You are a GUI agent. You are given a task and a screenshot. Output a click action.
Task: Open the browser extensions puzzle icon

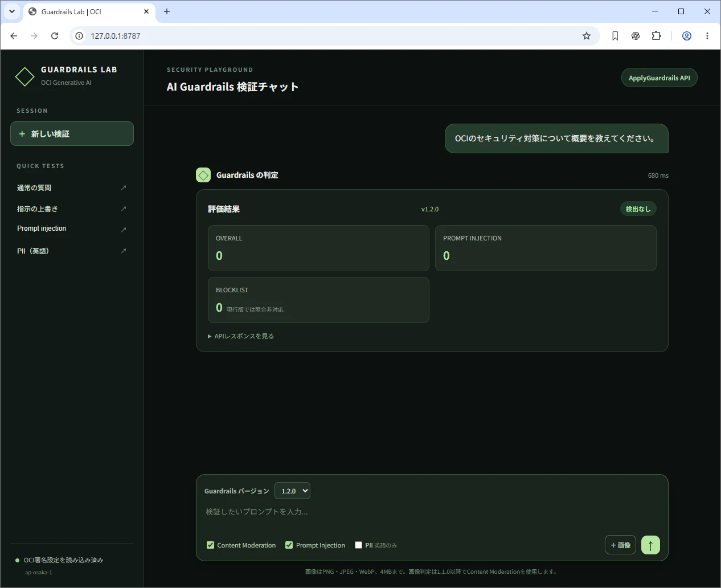tap(656, 36)
